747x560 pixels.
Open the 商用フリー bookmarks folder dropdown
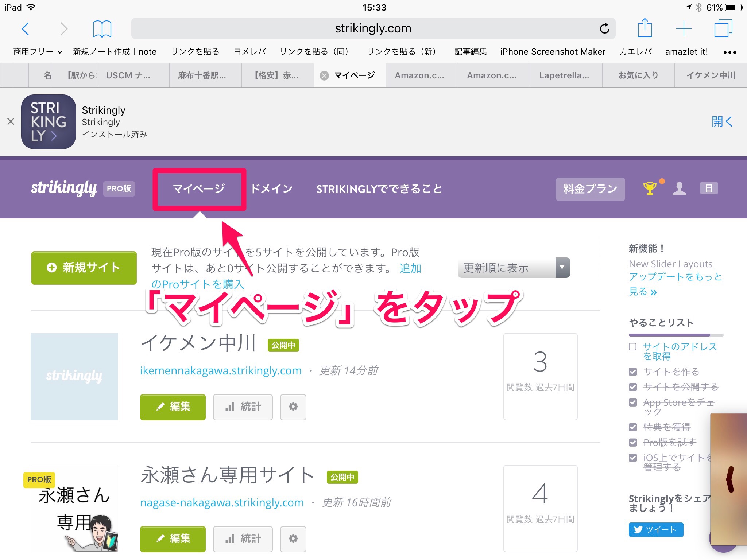pos(38,52)
